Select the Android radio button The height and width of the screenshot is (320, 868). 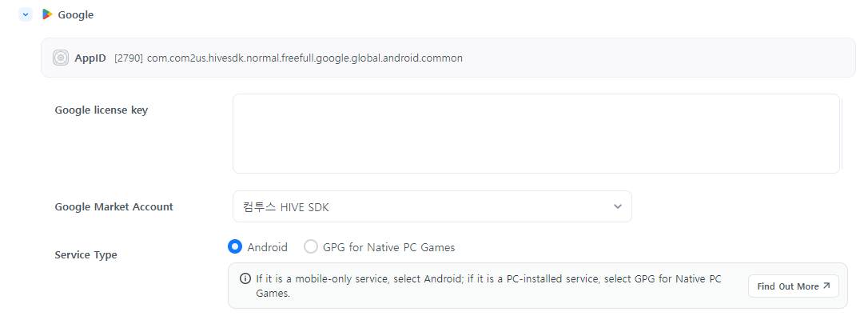[x=235, y=247]
